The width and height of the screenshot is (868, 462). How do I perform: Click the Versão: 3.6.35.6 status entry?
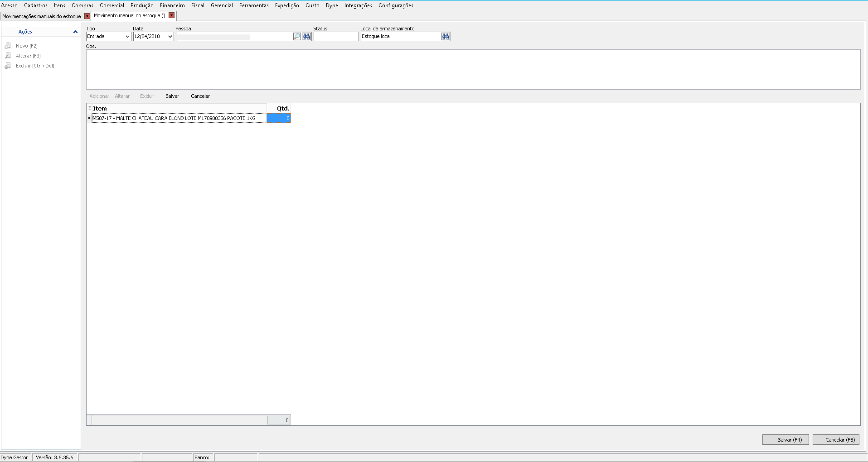point(54,457)
